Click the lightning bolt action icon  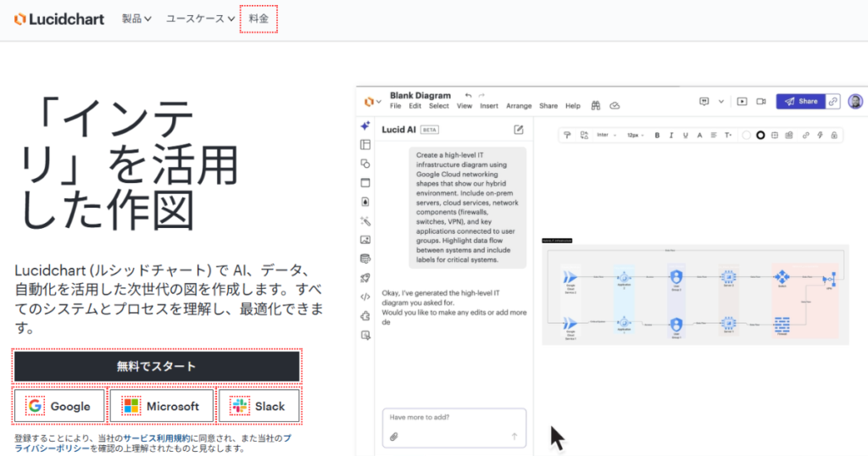point(820,135)
